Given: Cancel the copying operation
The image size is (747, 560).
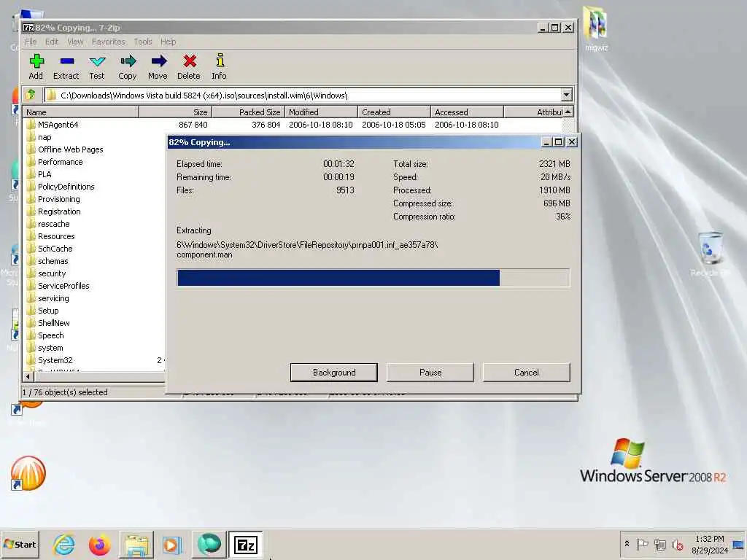Looking at the screenshot, I should [x=527, y=373].
